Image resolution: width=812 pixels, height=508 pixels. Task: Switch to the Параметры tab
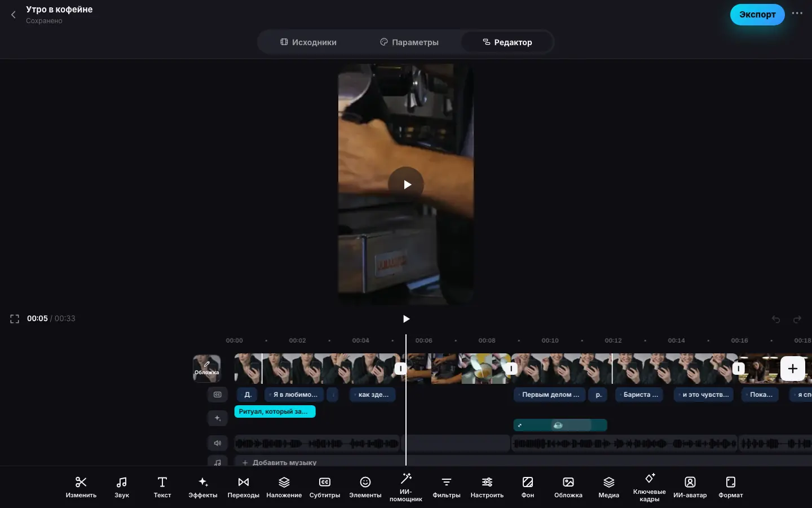(x=409, y=42)
